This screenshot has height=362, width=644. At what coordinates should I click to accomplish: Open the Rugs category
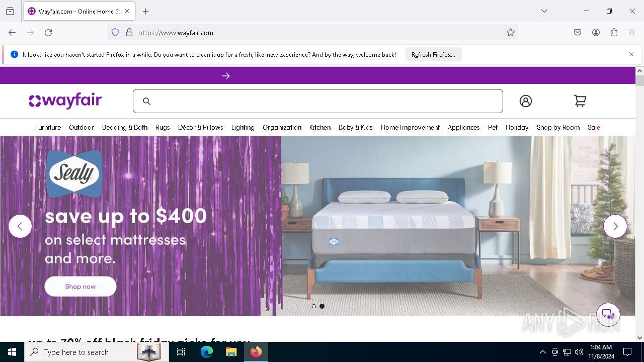pyautogui.click(x=163, y=127)
